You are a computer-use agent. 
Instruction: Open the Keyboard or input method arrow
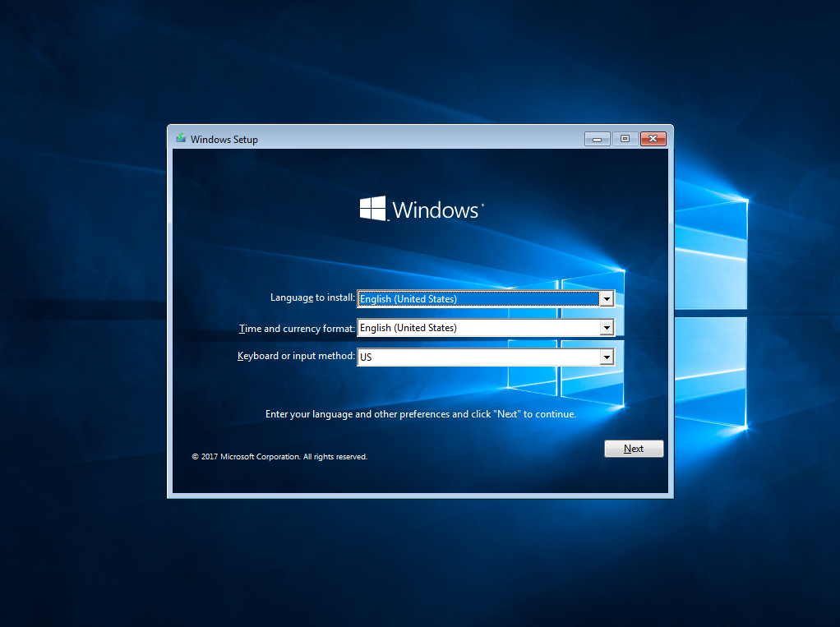click(x=607, y=357)
